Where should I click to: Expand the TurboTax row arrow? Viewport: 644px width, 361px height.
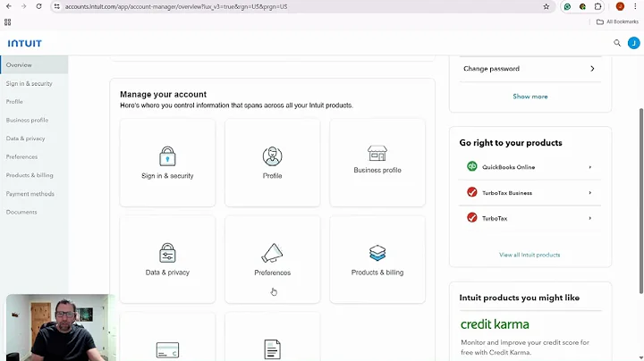(589, 218)
